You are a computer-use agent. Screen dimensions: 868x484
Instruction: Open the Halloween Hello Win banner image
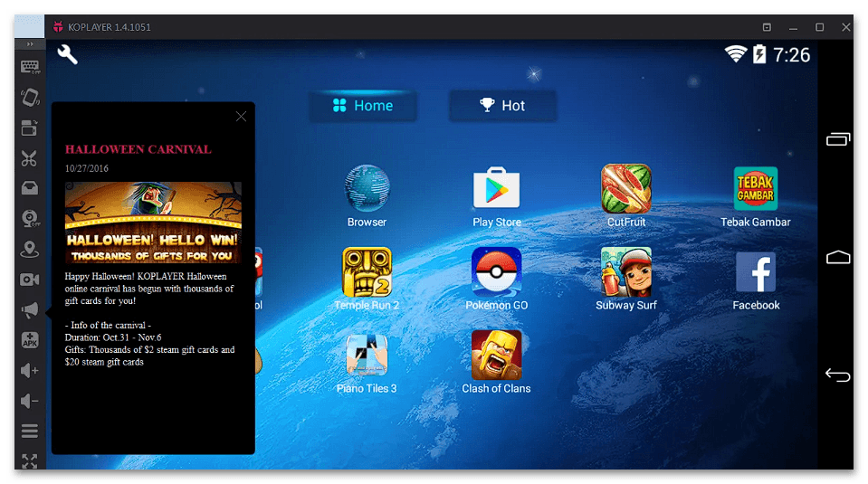point(153,223)
